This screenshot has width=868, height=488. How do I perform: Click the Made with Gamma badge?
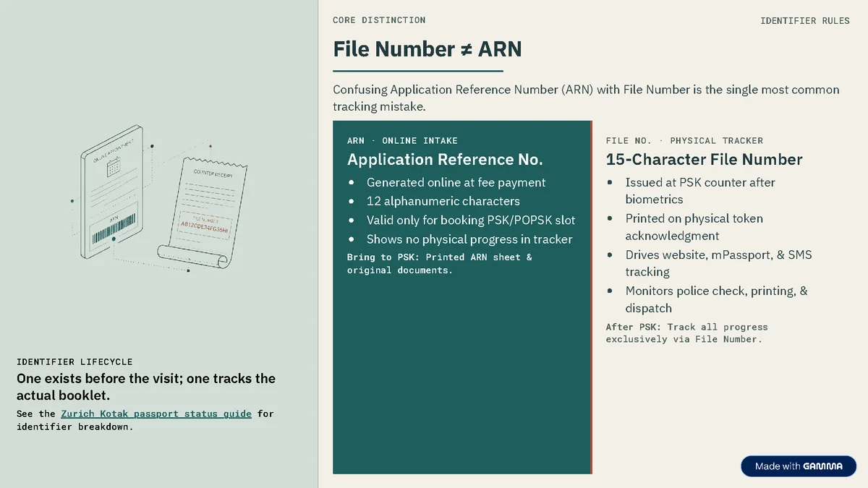tap(799, 466)
